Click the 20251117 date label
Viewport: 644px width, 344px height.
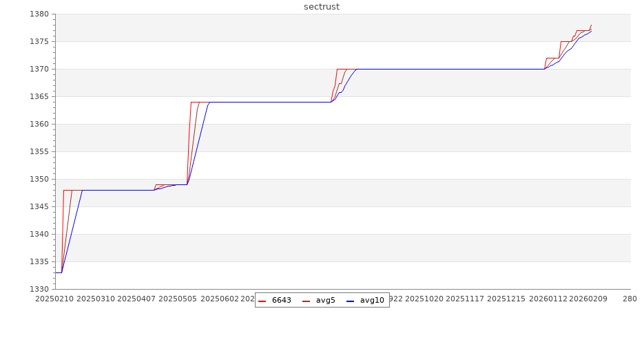click(466, 299)
